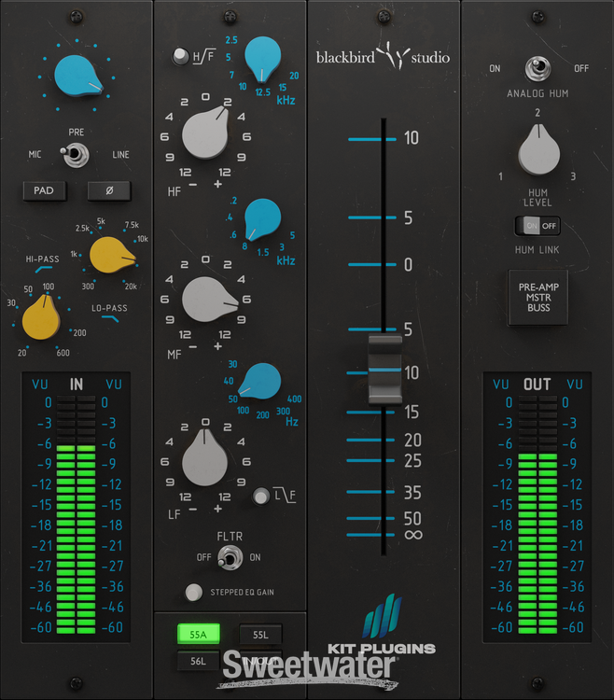
Task: Click the main volume fader handle
Action: (384, 368)
